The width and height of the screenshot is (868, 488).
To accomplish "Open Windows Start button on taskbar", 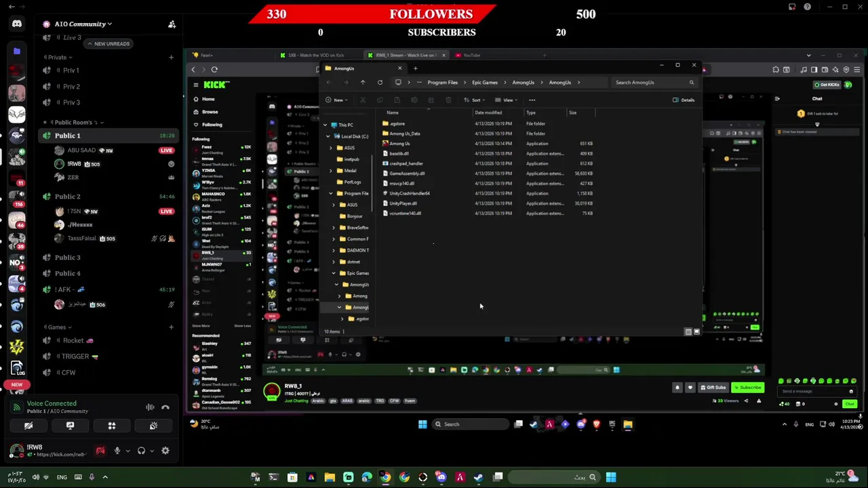I will [x=422, y=424].
